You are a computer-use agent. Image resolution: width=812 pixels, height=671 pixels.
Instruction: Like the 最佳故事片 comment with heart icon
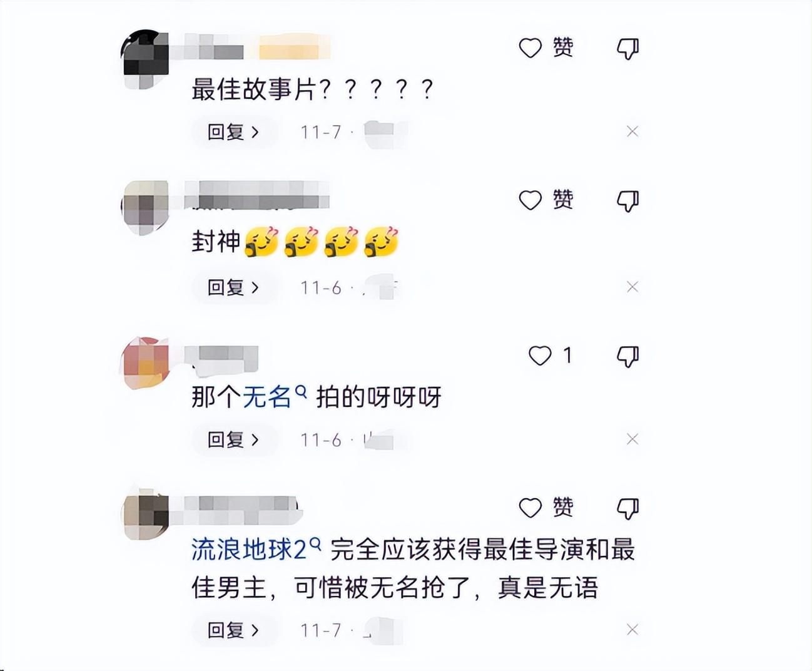tap(530, 48)
